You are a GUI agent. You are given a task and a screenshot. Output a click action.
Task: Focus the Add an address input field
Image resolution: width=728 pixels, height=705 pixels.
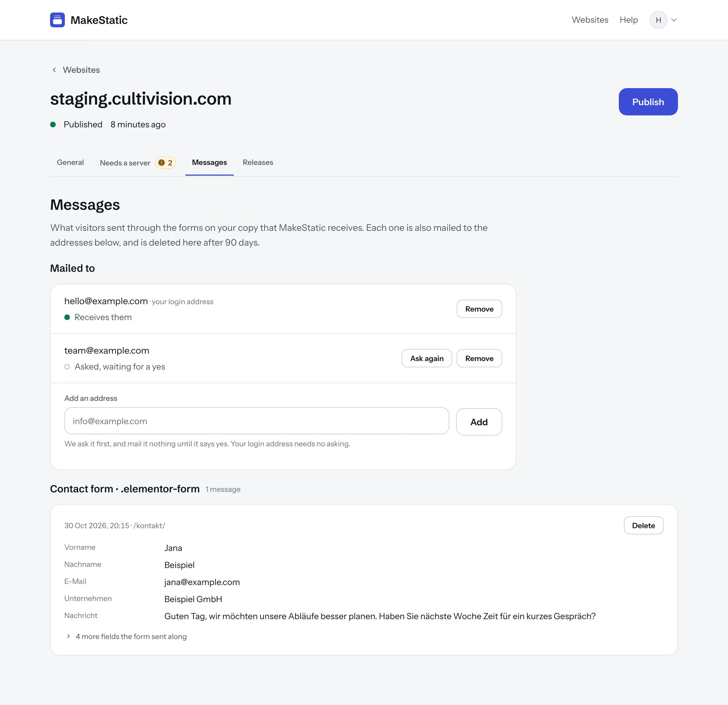tap(257, 421)
